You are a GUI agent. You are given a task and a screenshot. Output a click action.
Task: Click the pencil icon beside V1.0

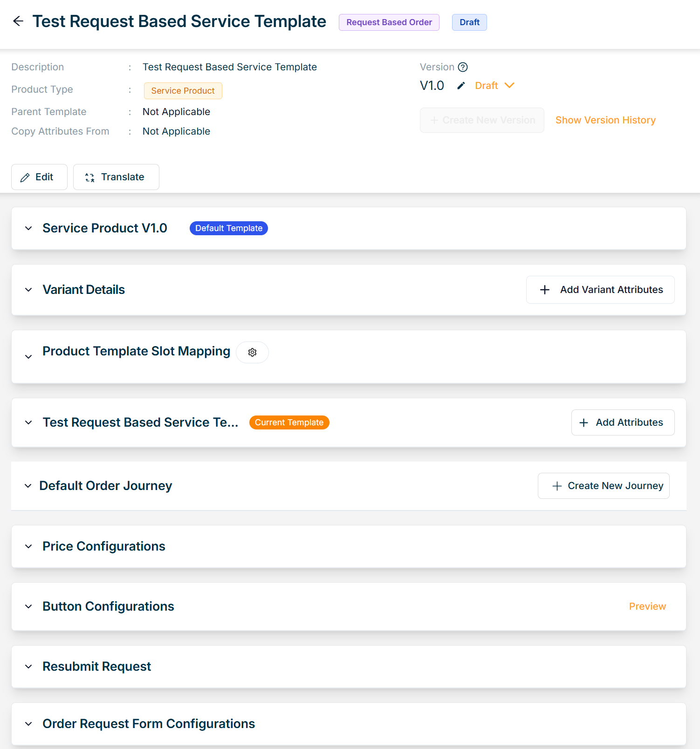click(461, 86)
